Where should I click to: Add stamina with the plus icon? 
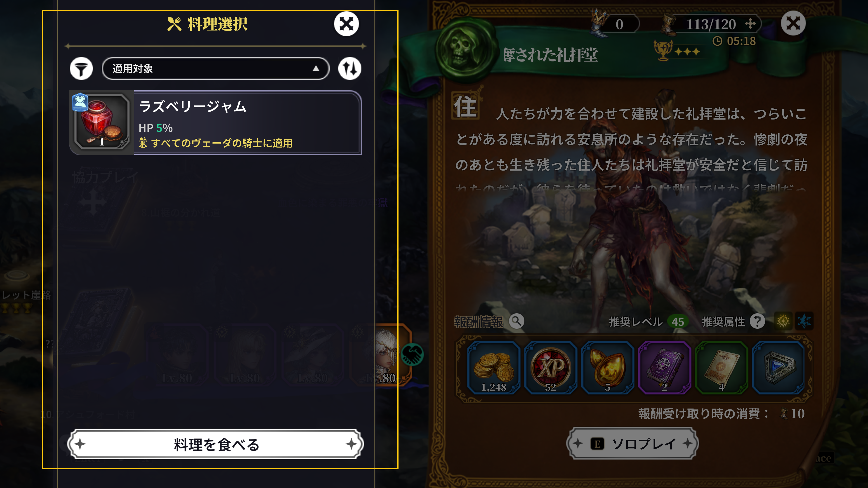click(750, 24)
